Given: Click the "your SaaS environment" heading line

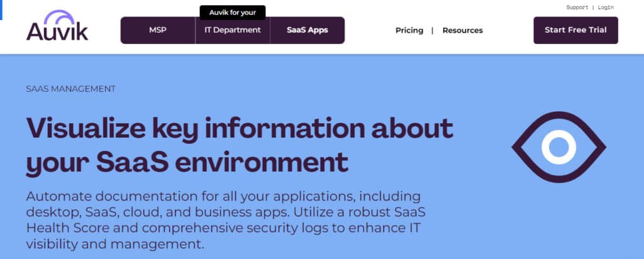Looking at the screenshot, I should [x=187, y=162].
